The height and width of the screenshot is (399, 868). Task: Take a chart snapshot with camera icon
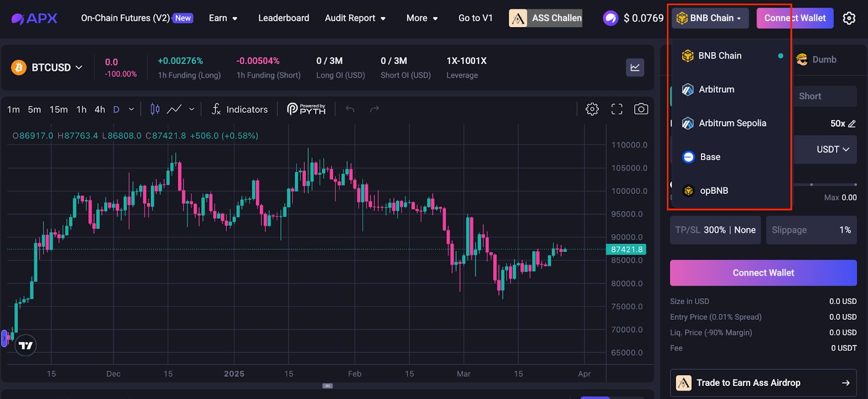coord(641,109)
